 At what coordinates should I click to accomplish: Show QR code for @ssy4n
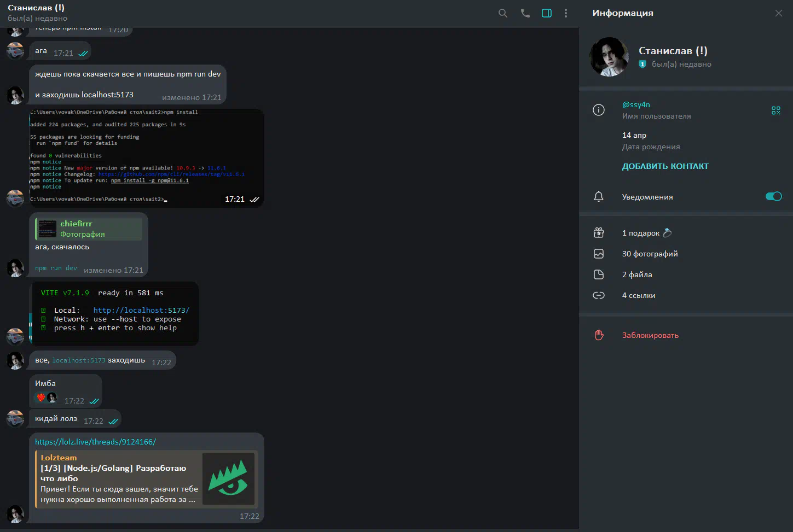(x=775, y=110)
